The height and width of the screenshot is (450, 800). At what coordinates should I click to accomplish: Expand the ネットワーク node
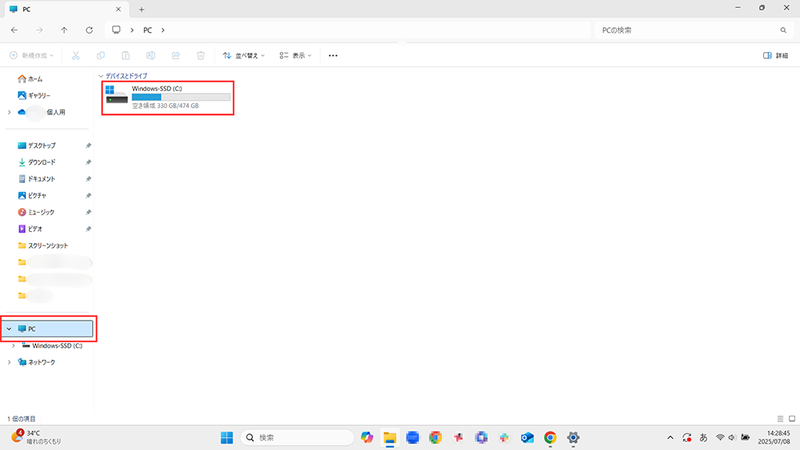pos(9,362)
